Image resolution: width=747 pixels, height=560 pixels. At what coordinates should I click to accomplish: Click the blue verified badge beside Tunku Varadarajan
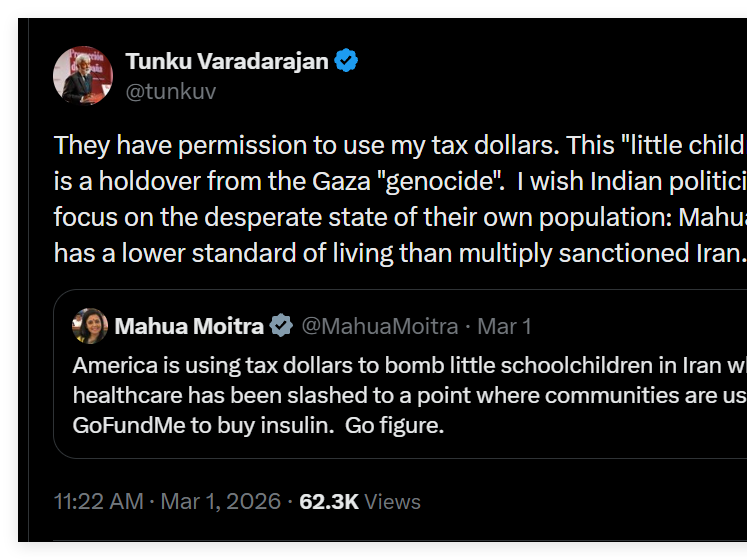346,61
